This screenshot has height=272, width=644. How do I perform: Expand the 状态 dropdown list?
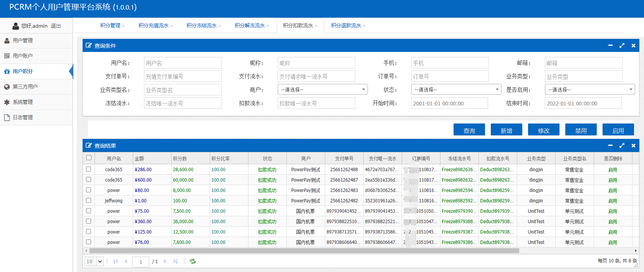click(456, 90)
